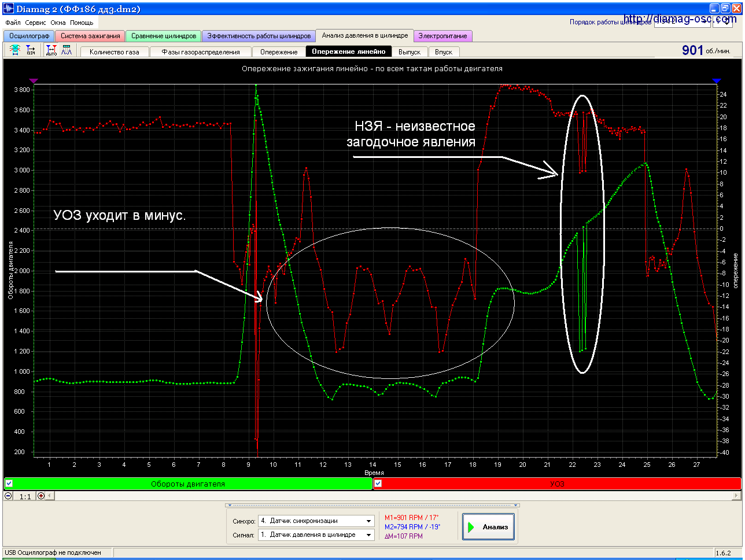Click the blue M2 marker triangle
Viewport: 745px width, 560px height.
717,80
